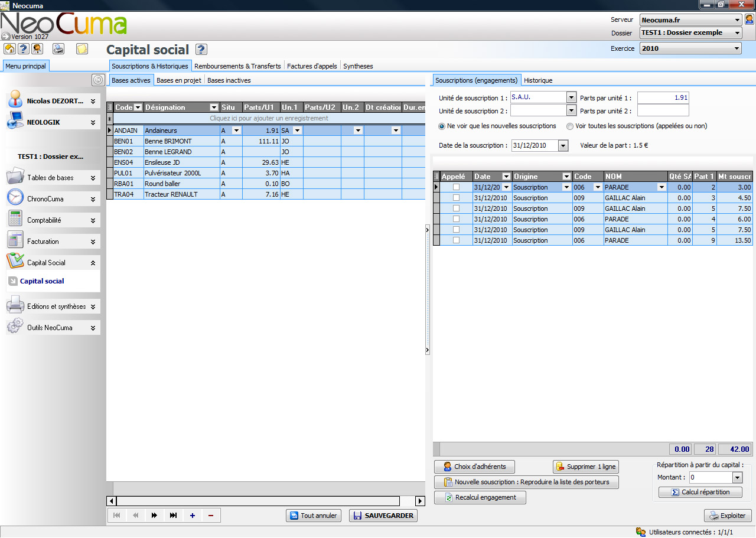Check Appelé box for PARADE 3.00 row
Viewport: 756px width, 538px height.
click(x=456, y=187)
